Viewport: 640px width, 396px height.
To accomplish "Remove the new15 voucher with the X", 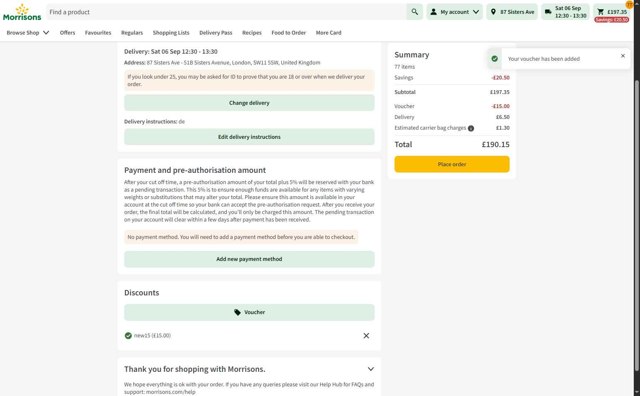I will click(366, 336).
